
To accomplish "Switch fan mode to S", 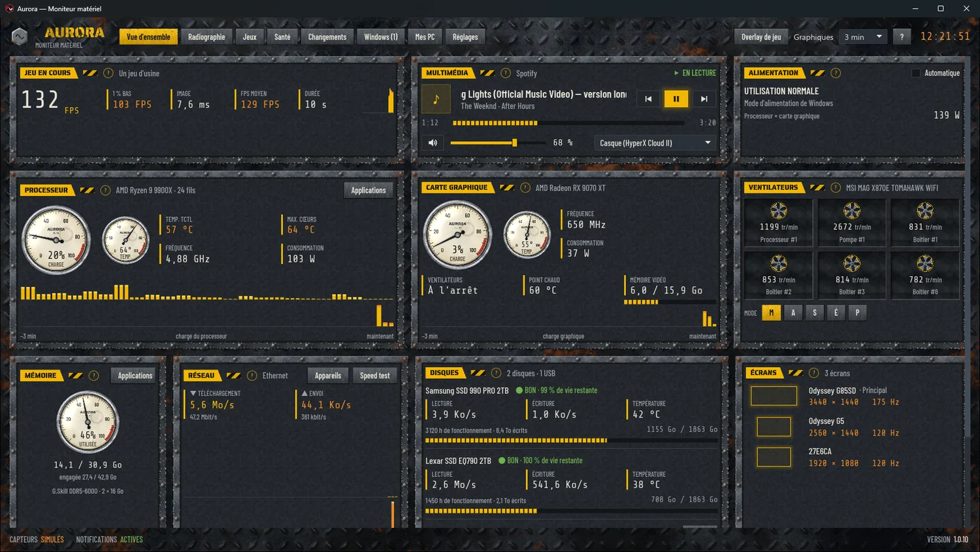I will point(815,313).
